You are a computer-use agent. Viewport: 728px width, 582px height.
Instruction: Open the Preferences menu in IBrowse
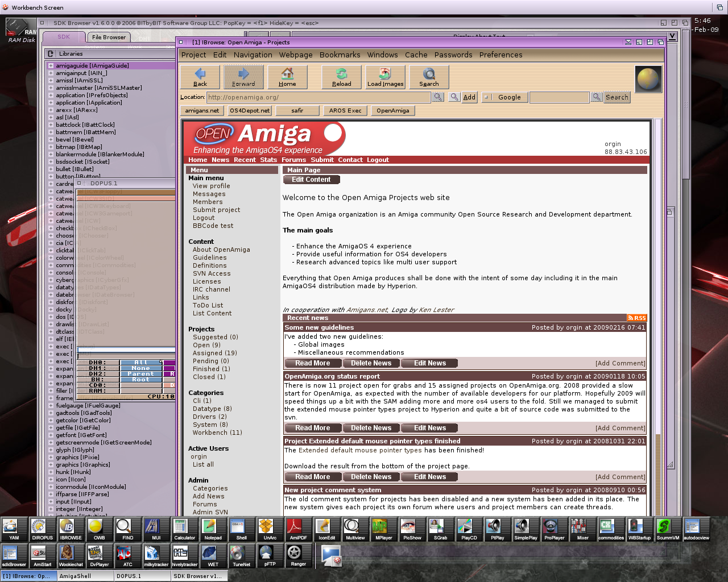point(500,55)
